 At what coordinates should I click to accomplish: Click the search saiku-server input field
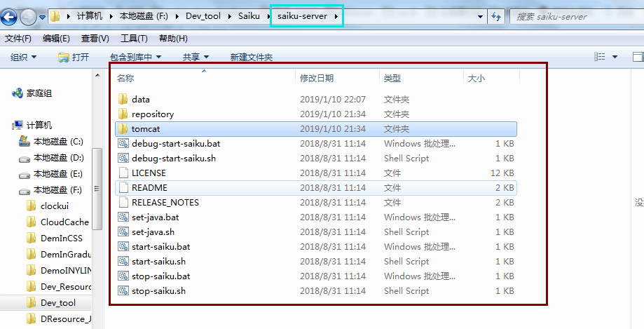click(576, 16)
